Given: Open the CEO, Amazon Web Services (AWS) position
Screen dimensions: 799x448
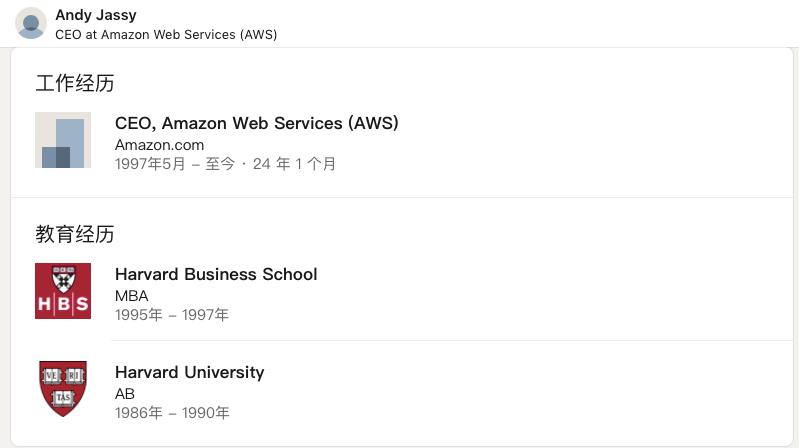Looking at the screenshot, I should click(x=257, y=123).
